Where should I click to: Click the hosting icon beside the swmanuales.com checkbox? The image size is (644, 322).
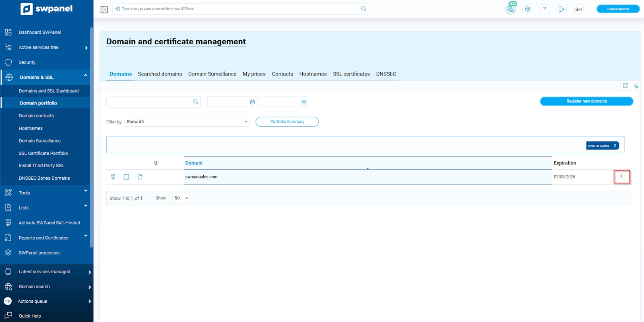[113, 177]
